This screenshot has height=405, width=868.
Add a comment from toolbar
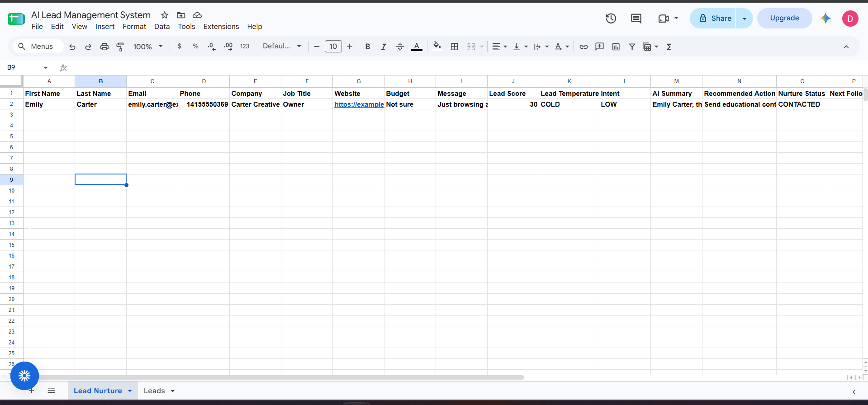600,47
